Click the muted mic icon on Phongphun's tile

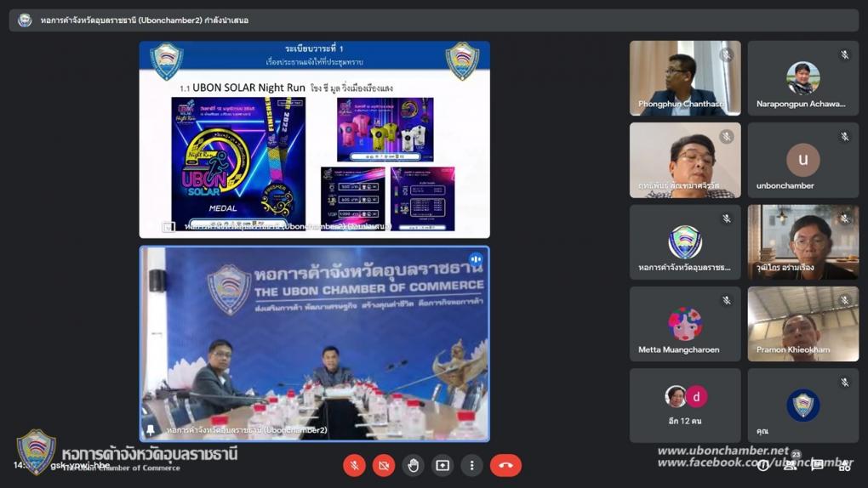pyautogui.click(x=726, y=54)
